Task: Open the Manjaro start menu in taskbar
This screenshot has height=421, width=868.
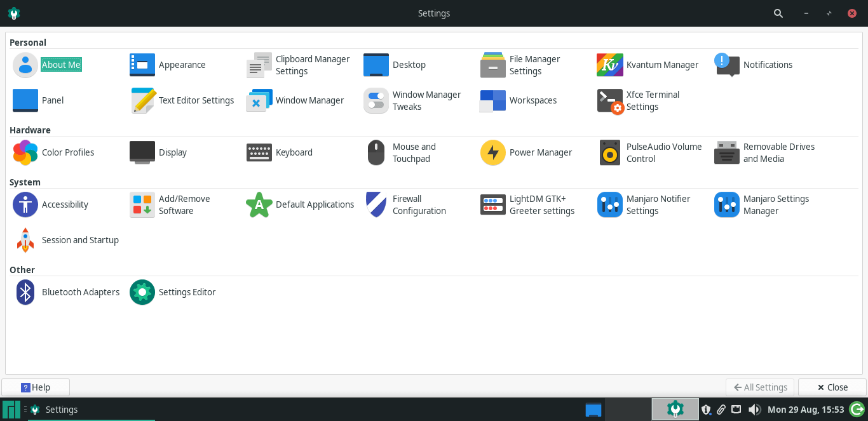Action: 11,410
